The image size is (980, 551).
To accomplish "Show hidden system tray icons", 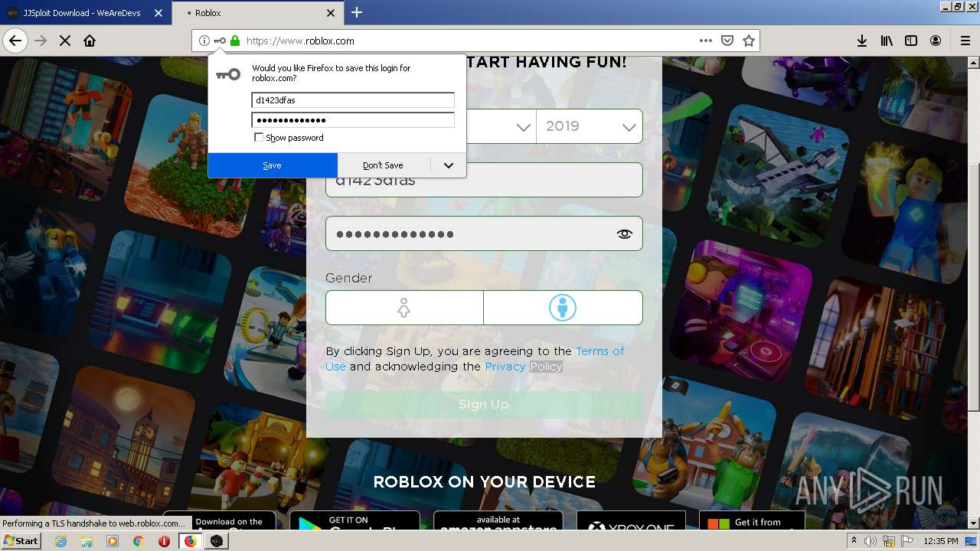I will pyautogui.click(x=854, y=541).
